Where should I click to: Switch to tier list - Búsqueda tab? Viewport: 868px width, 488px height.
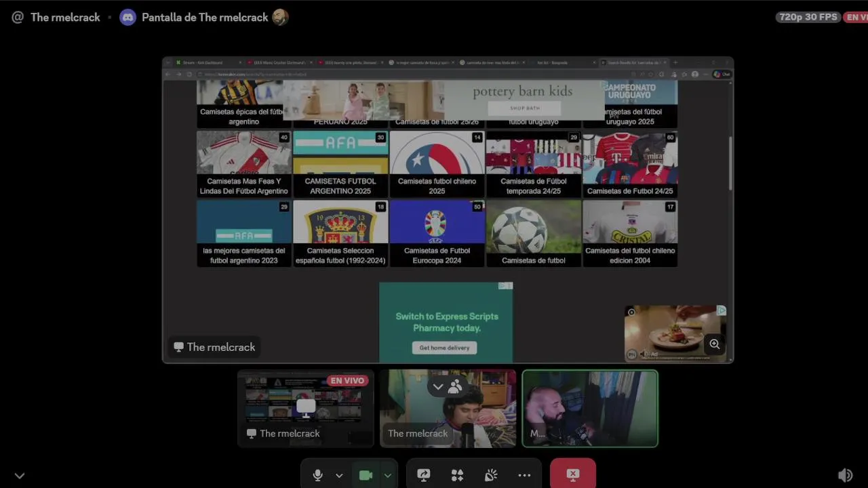pyautogui.click(x=563, y=62)
